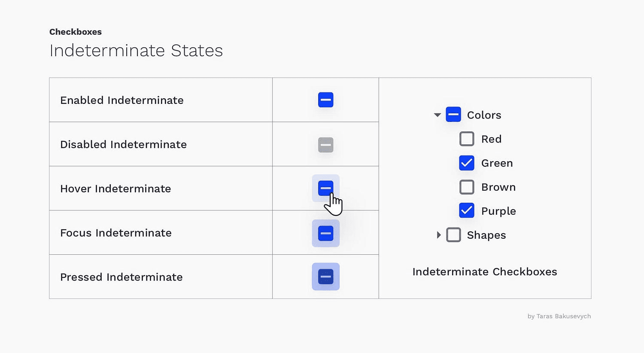The image size is (644, 353).
Task: Click the Indeterminate States heading
Action: (x=136, y=51)
